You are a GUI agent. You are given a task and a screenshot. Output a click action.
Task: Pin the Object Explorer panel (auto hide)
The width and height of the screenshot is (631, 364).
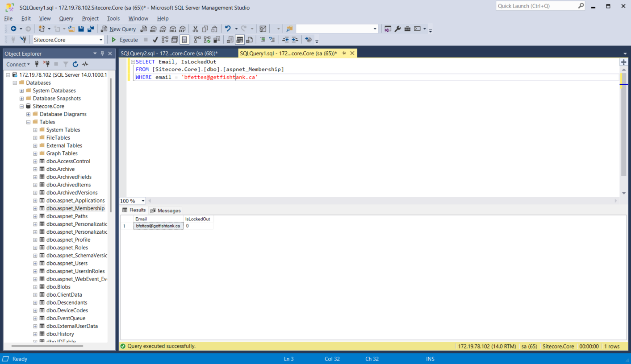click(102, 54)
